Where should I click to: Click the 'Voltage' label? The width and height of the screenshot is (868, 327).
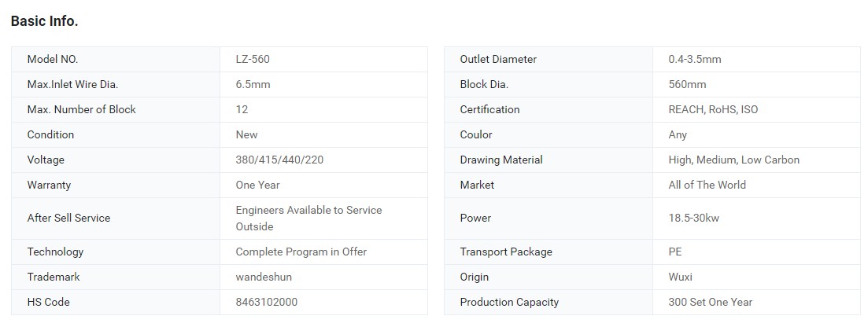tap(46, 160)
